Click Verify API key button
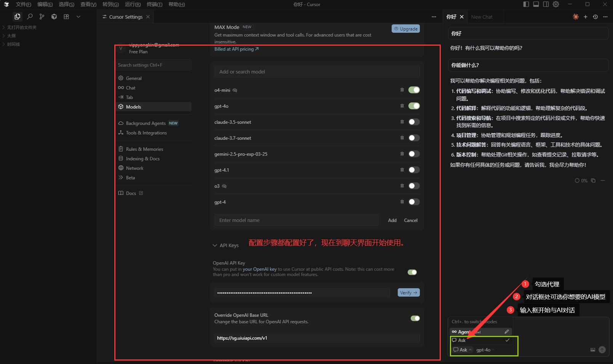The image size is (613, 364). (409, 292)
